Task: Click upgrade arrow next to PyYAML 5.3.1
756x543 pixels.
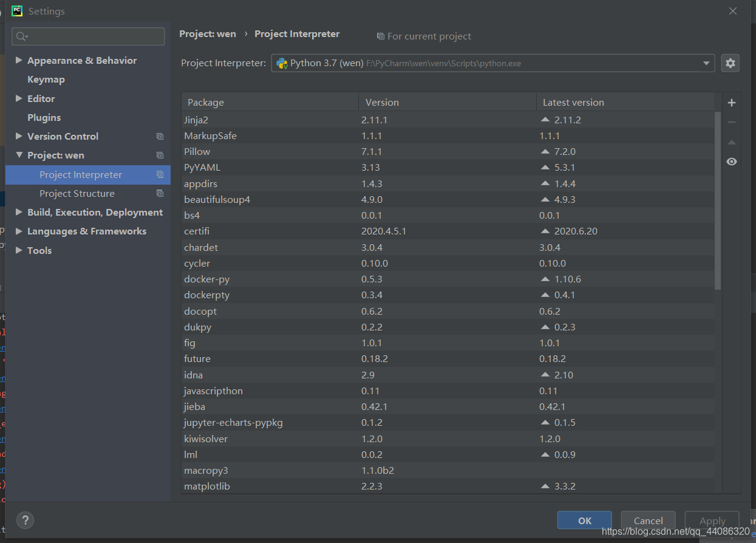Action: 545,167
